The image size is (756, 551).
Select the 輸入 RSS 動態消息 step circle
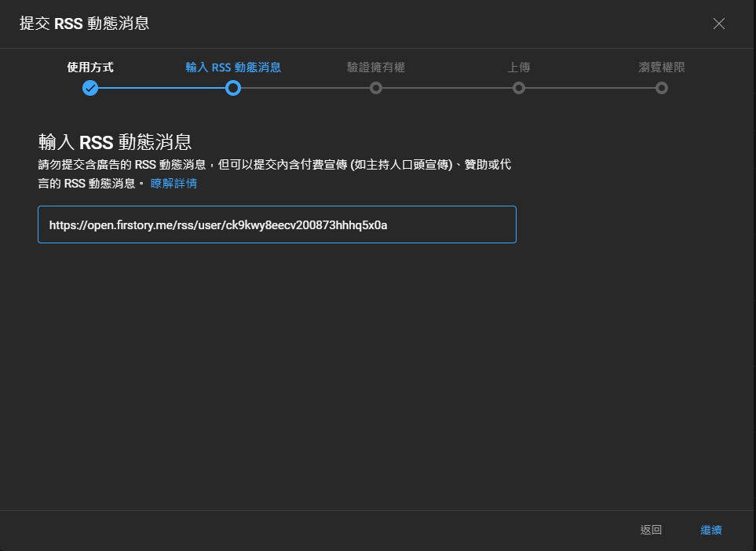[233, 88]
